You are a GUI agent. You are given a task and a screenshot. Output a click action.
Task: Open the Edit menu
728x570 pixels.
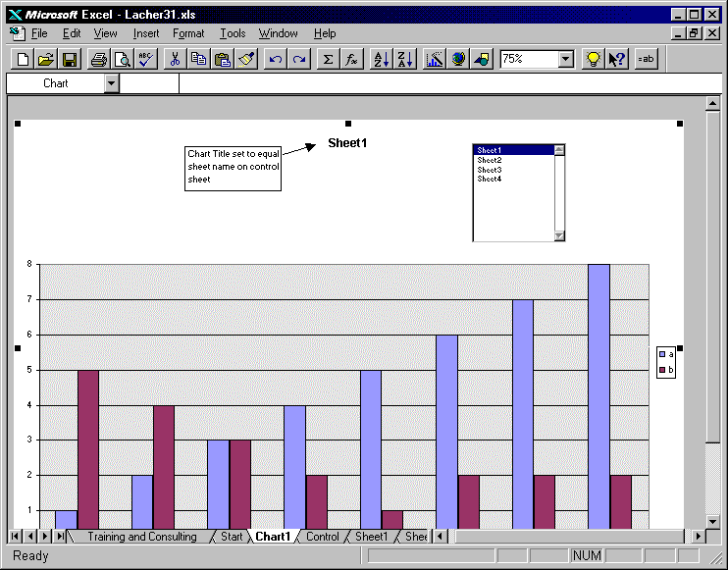tap(72, 33)
